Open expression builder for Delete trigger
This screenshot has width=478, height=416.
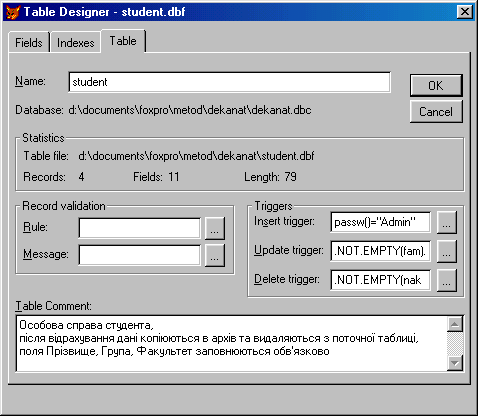tap(447, 280)
